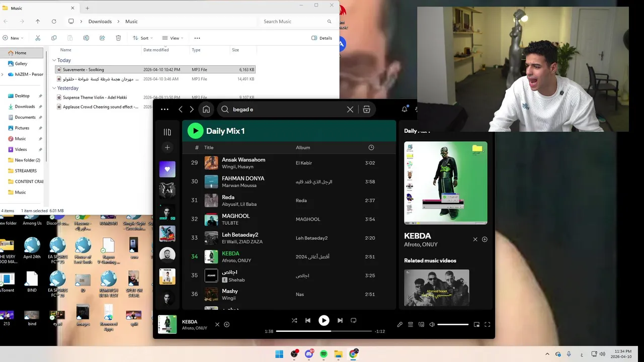Open the Spotify queue
Image resolution: width=644 pixels, height=362 pixels.
pyautogui.click(x=411, y=324)
